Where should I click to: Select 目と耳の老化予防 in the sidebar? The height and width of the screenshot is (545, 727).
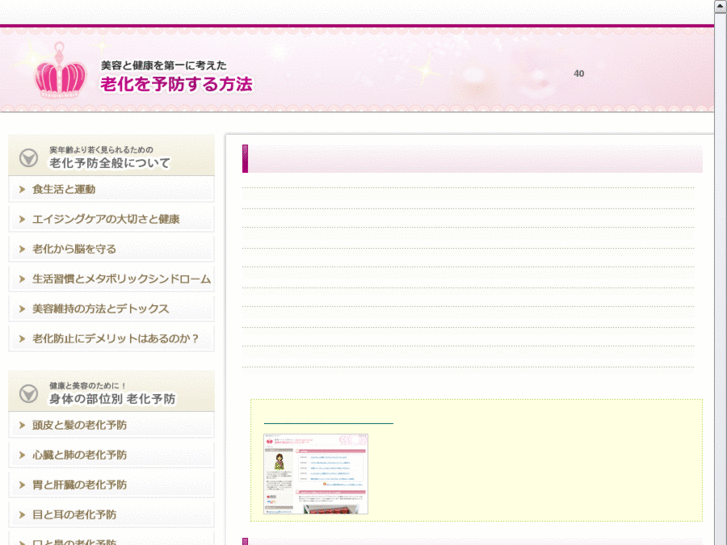pyautogui.click(x=111, y=514)
